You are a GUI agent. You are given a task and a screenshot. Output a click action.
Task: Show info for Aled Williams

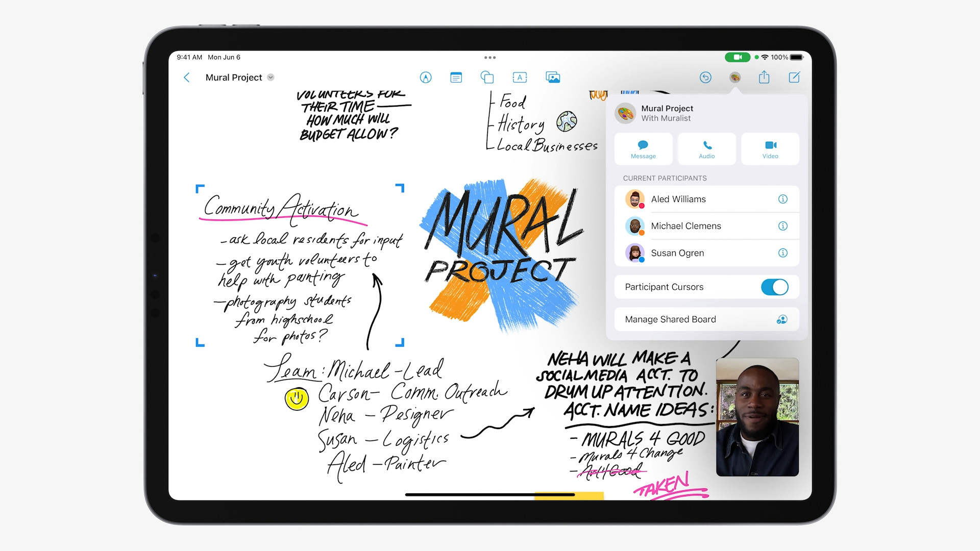[782, 199]
